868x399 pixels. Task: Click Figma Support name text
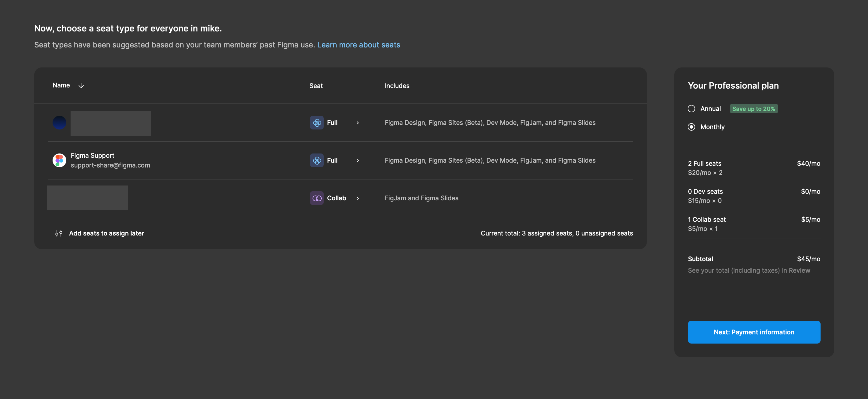pos(92,155)
